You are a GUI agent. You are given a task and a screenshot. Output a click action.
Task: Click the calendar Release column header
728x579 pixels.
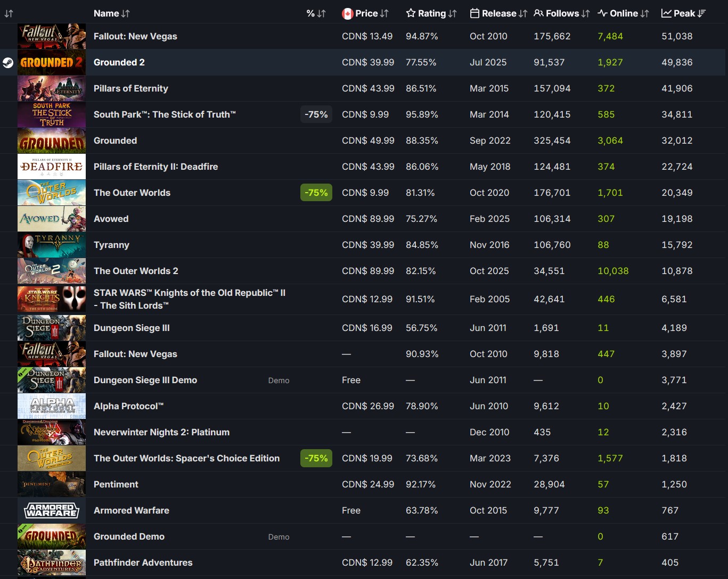(498, 13)
